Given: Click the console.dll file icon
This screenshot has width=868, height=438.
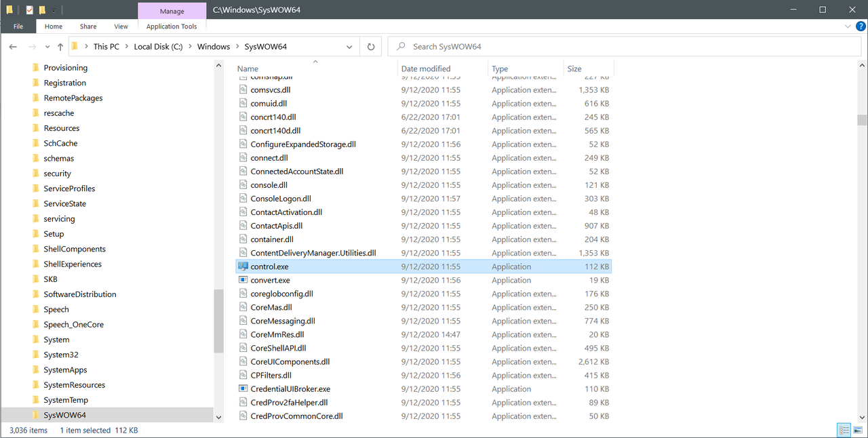Looking at the screenshot, I should [243, 185].
